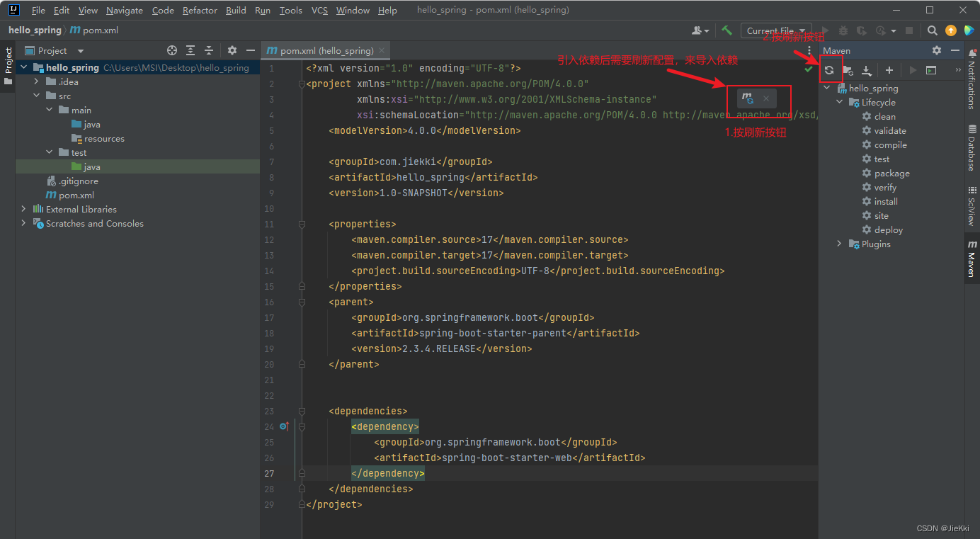Viewport: 980px width, 539px height.
Task: Click green inspection checkmark in editor
Action: tap(809, 69)
